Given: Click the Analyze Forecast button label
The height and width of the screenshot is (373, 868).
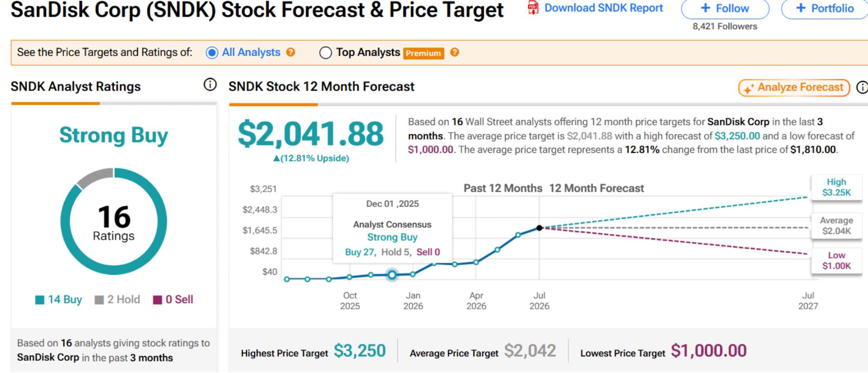Looking at the screenshot, I should [800, 87].
